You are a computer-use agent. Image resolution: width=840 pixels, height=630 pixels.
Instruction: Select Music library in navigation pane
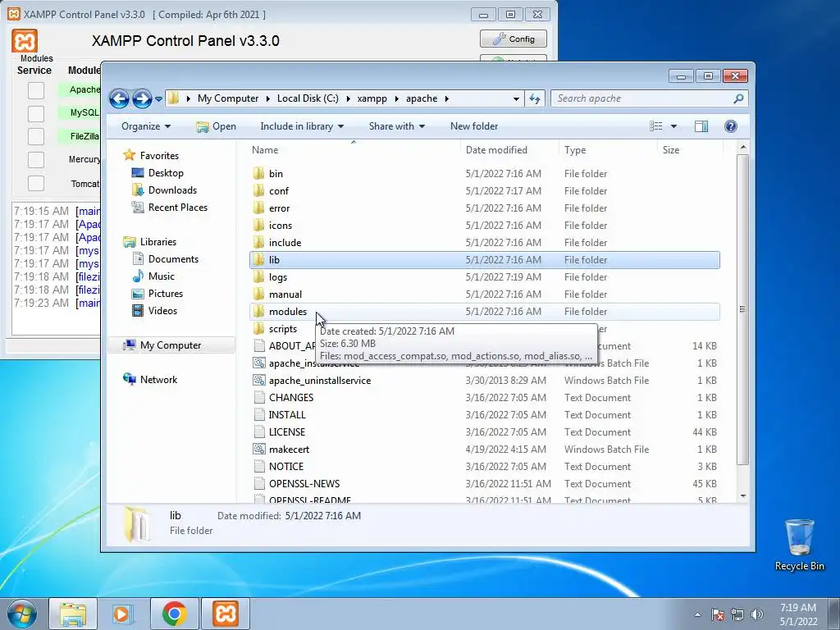(x=162, y=276)
